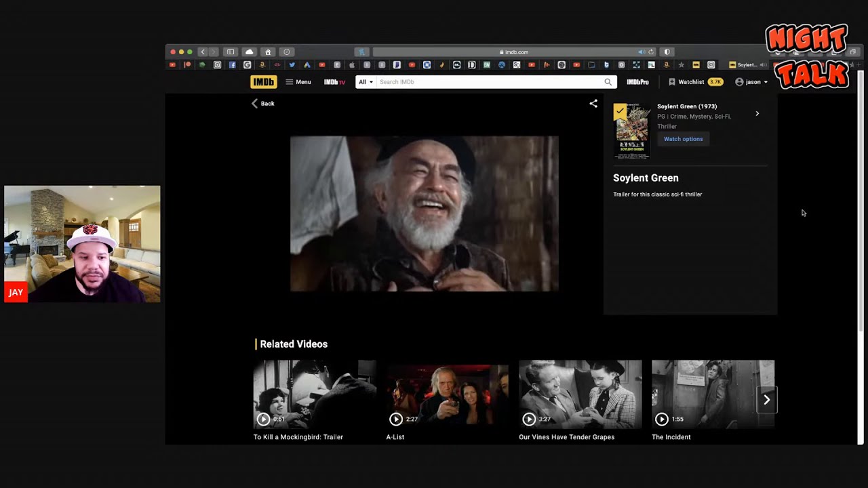This screenshot has height=488, width=868.
Task: Open the Patreon bookmark icon
Action: coord(187,65)
